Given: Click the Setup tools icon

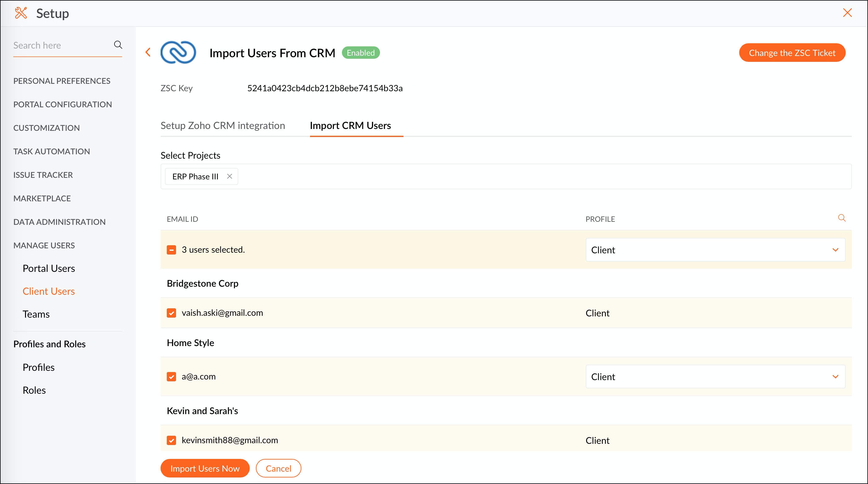Looking at the screenshot, I should [20, 13].
